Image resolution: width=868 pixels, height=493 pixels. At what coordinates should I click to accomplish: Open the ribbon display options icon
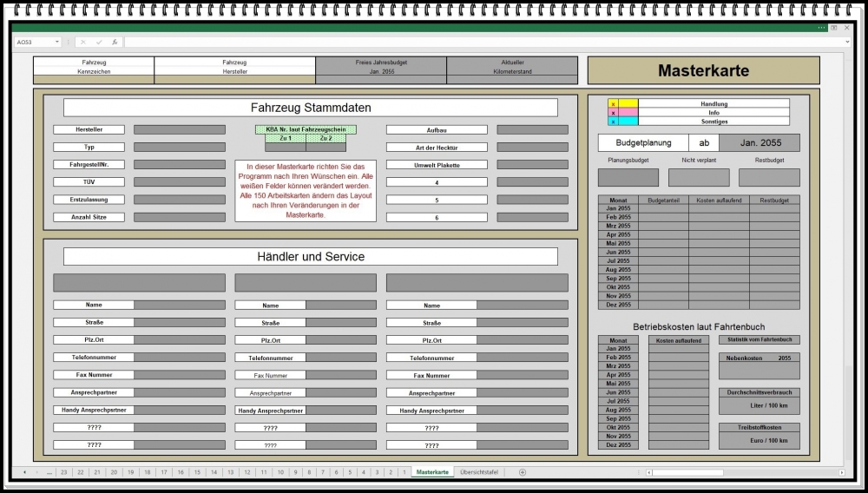point(834,28)
